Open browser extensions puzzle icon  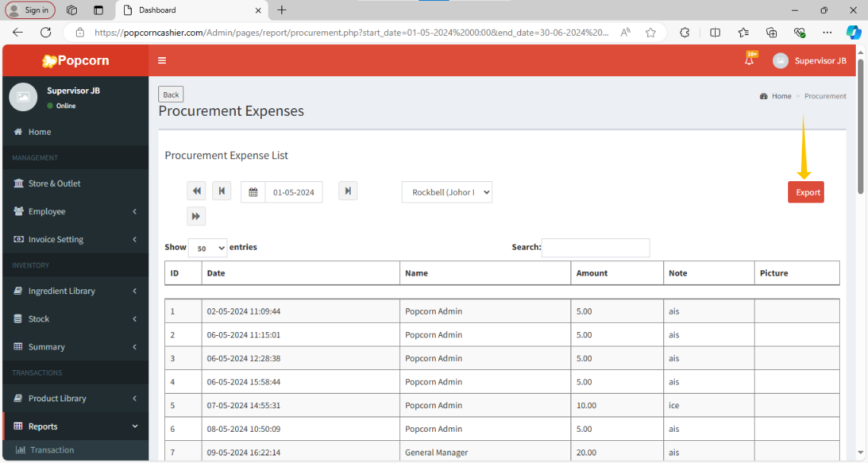(x=685, y=33)
